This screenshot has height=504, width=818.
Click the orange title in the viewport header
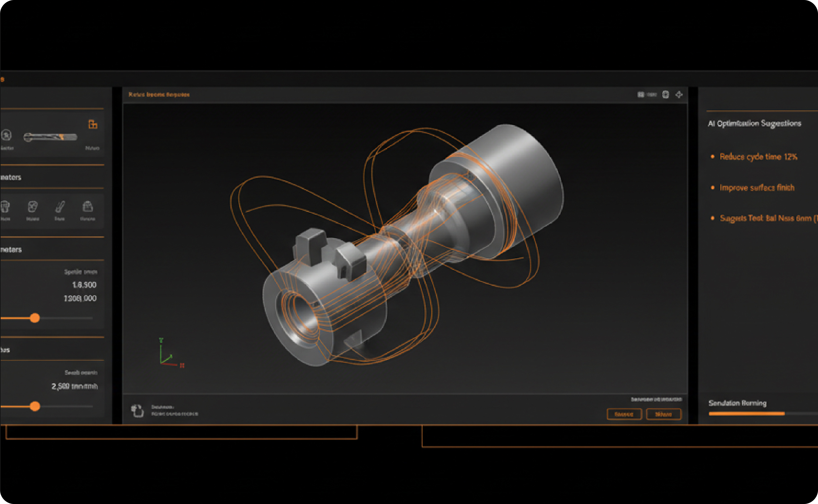(159, 95)
